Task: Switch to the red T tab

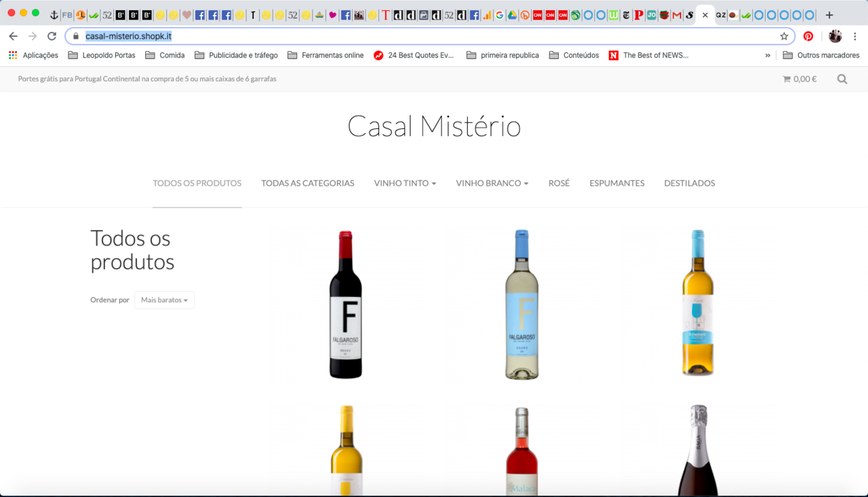Action: 385,15
